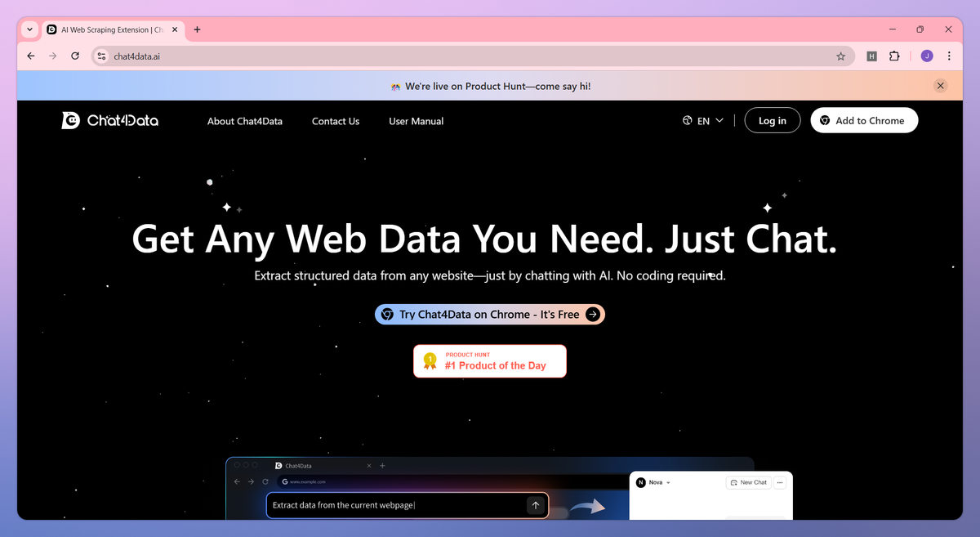Open the User Manual menu item

click(416, 121)
